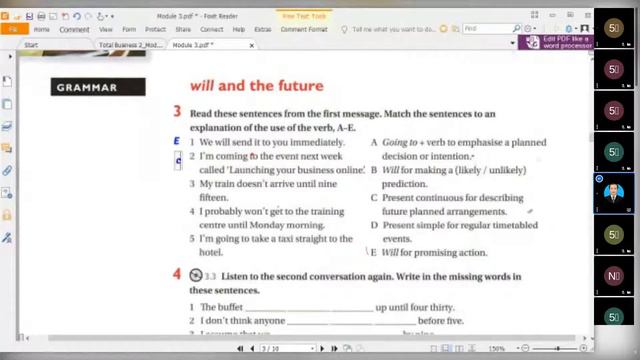Viewport: 640px width, 360px height.
Task: Enable continuous page view mode
Action: [x=447, y=348]
